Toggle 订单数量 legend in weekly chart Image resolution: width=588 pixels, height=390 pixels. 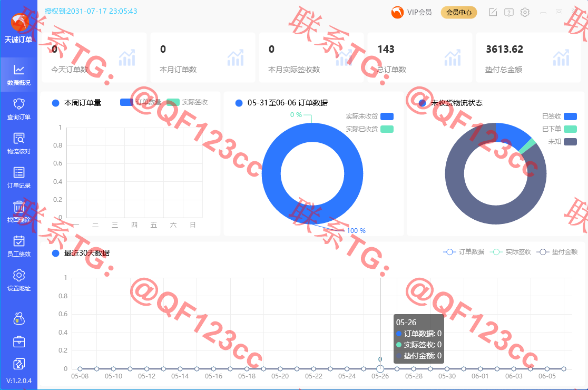[141, 102]
